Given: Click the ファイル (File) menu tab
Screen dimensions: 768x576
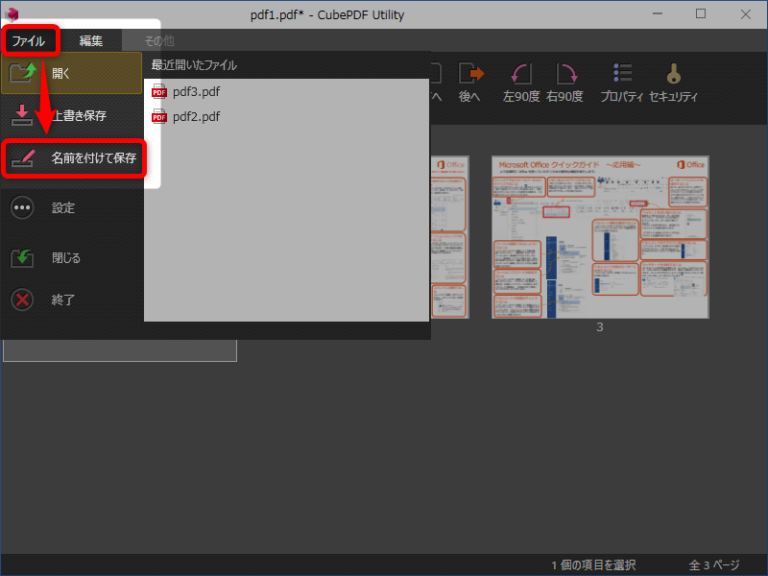Looking at the screenshot, I should (x=28, y=41).
